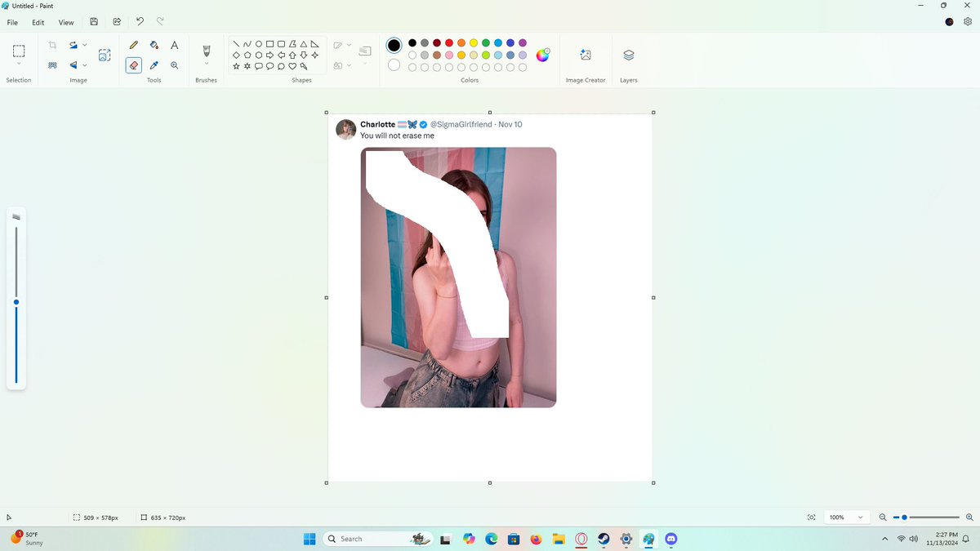Viewport: 980px width, 551px height.
Task: Expand the Flip options dropdown
Action: click(85, 65)
